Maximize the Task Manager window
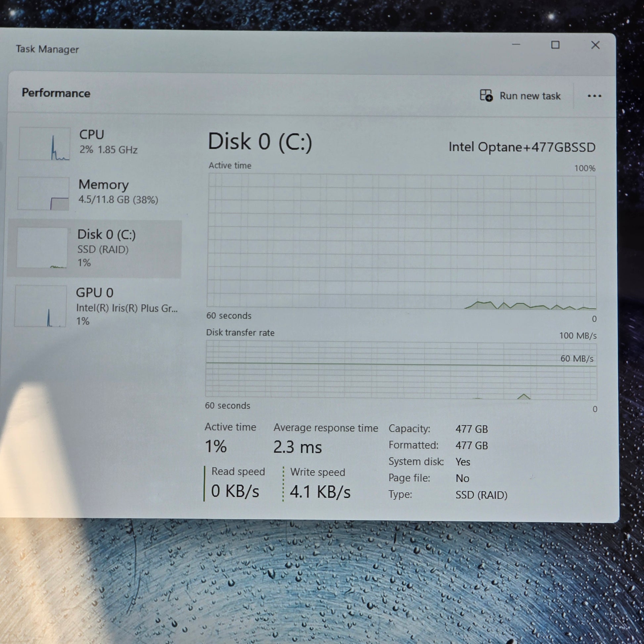 [x=555, y=45]
